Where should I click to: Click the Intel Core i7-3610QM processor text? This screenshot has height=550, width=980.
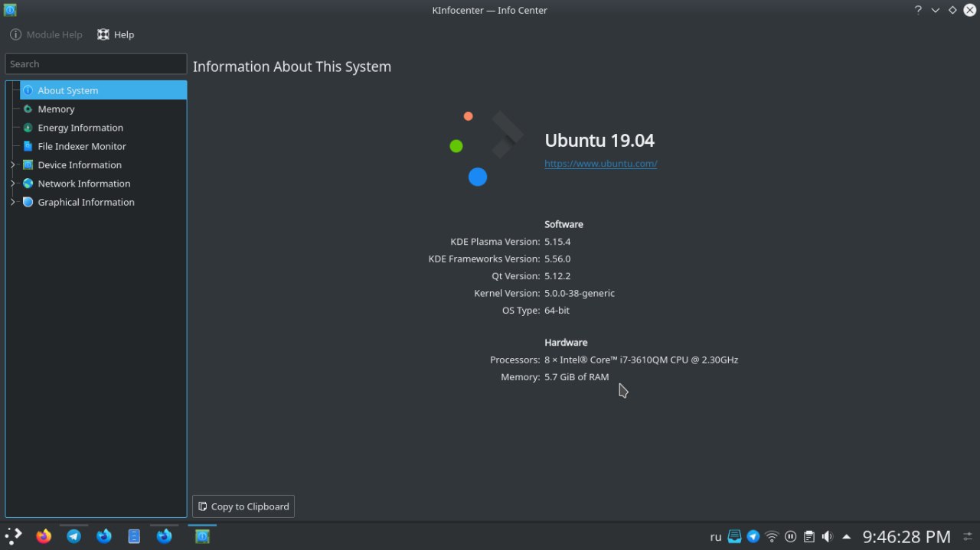(642, 360)
